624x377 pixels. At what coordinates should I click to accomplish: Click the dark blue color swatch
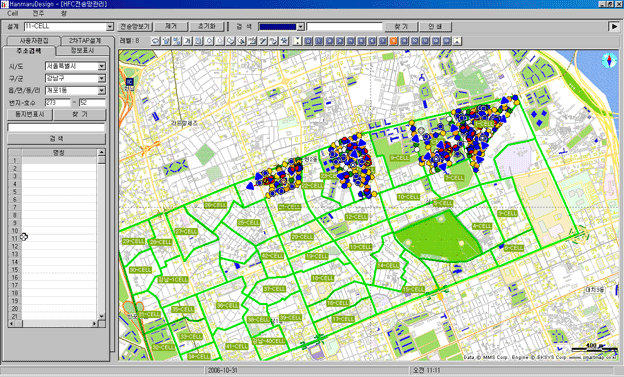click(278, 27)
